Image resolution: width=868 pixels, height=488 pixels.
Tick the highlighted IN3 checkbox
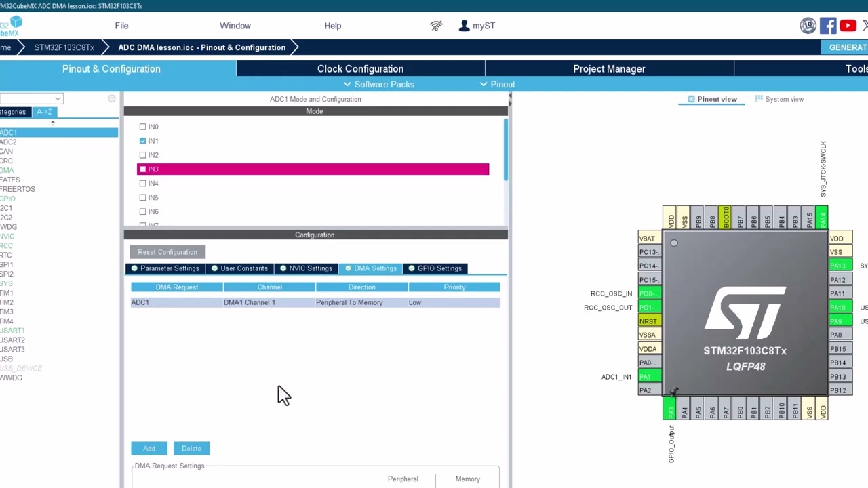pyautogui.click(x=142, y=169)
